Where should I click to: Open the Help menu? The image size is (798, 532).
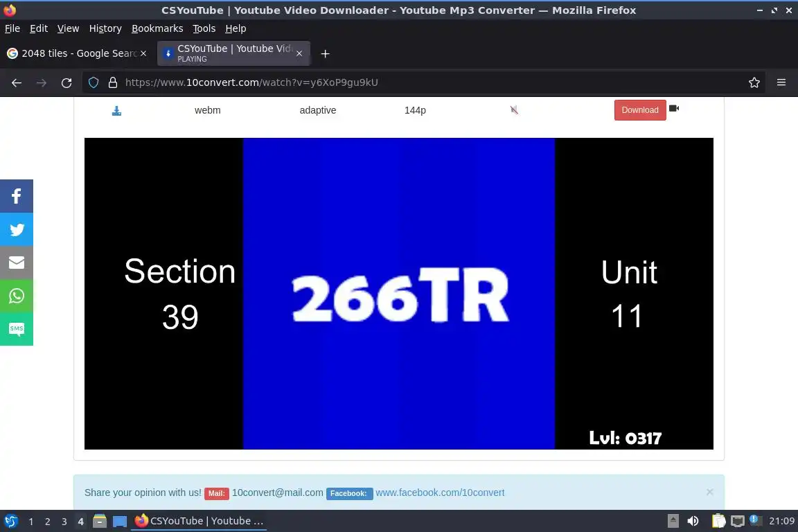(x=236, y=28)
